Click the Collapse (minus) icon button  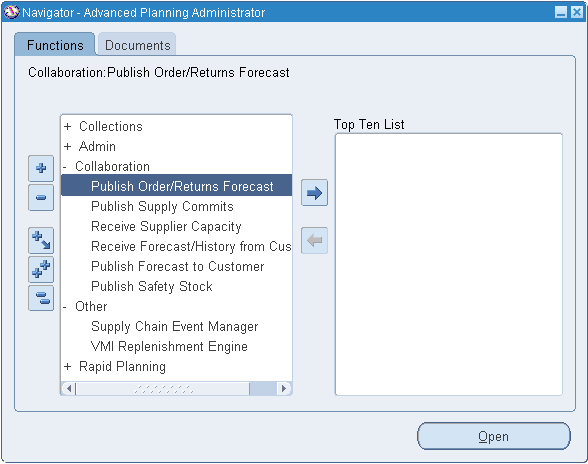[41, 197]
